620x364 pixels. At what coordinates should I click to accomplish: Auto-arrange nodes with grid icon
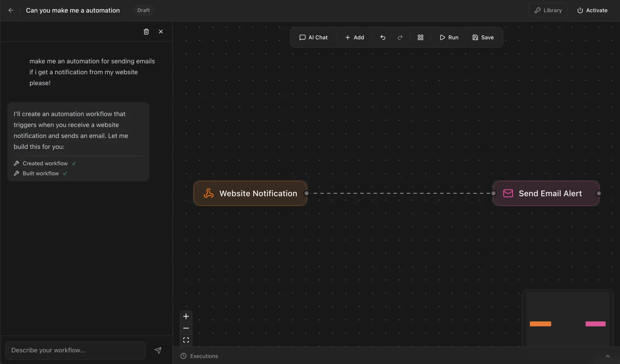point(420,38)
